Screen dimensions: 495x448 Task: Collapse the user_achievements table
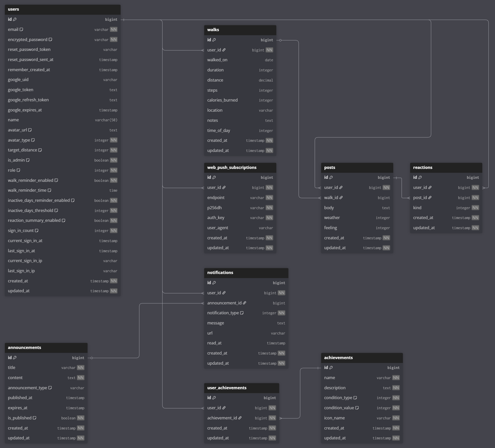241,388
